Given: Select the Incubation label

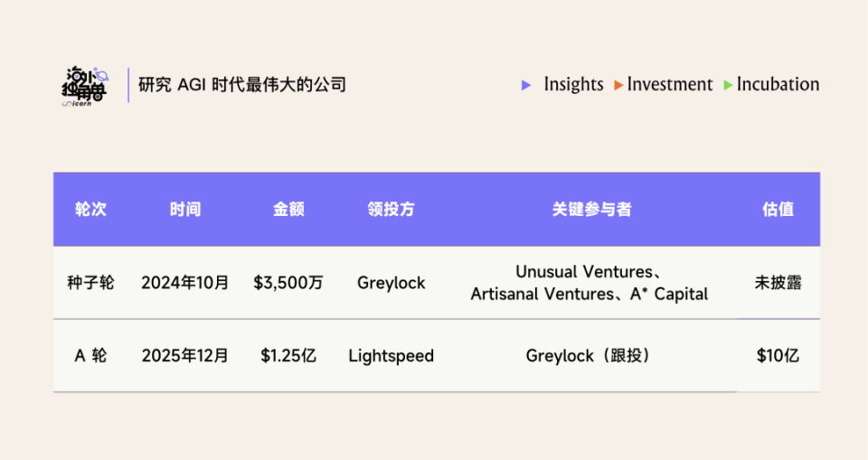Looking at the screenshot, I should (778, 84).
